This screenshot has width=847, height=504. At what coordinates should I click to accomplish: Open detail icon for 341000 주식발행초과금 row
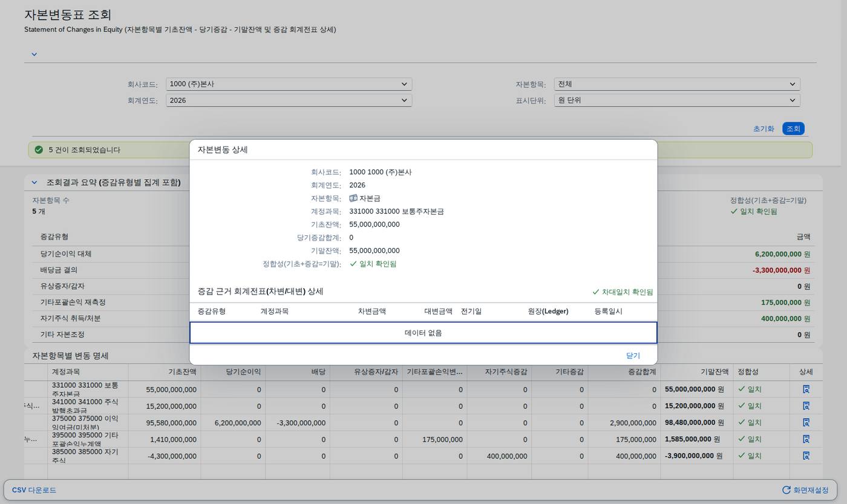point(806,406)
